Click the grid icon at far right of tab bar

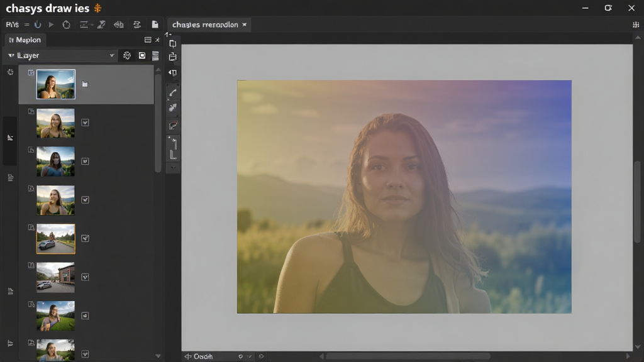(x=636, y=25)
